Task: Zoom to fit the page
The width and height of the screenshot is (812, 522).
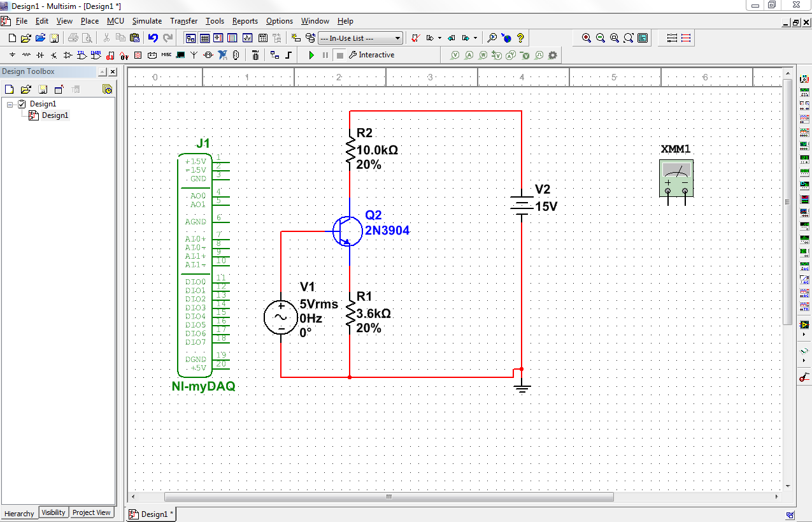Action: [629, 38]
